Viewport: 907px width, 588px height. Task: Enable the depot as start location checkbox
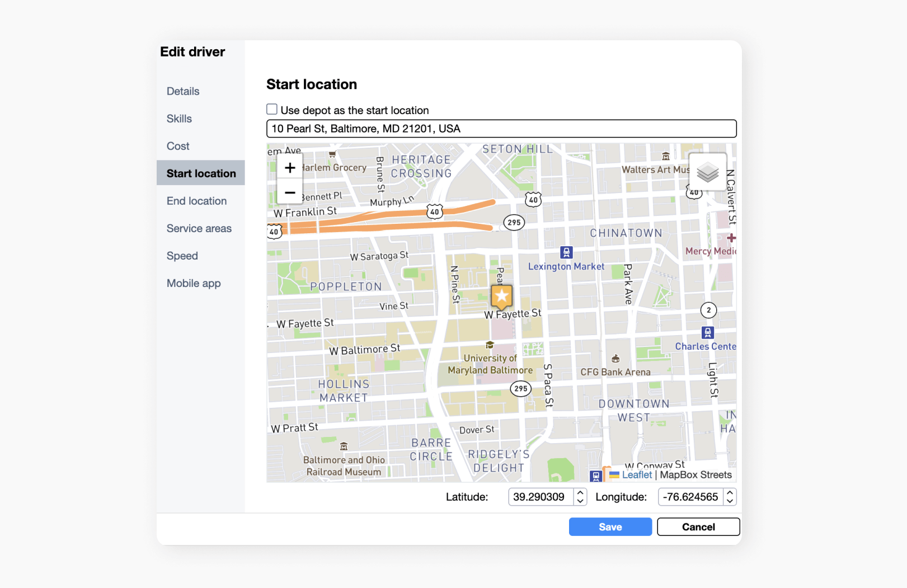click(272, 109)
